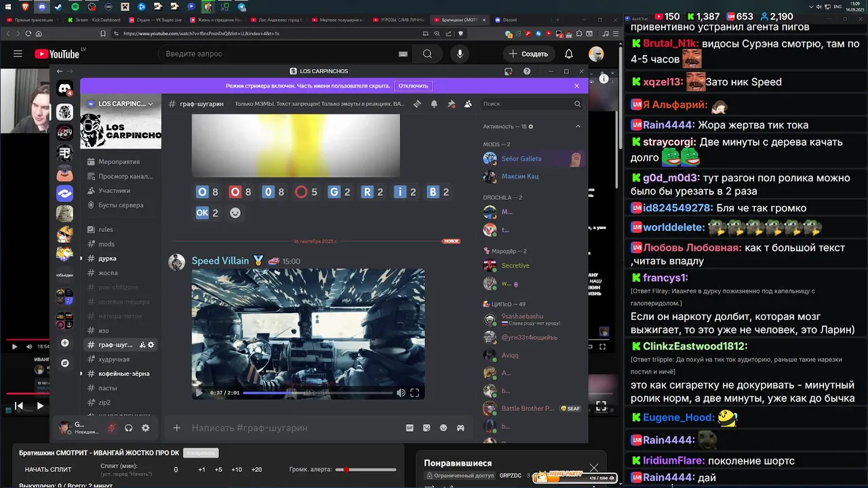This screenshot has height=488, width=868.
Task: Open YouTube hamburger guide menu
Action: [x=18, y=54]
